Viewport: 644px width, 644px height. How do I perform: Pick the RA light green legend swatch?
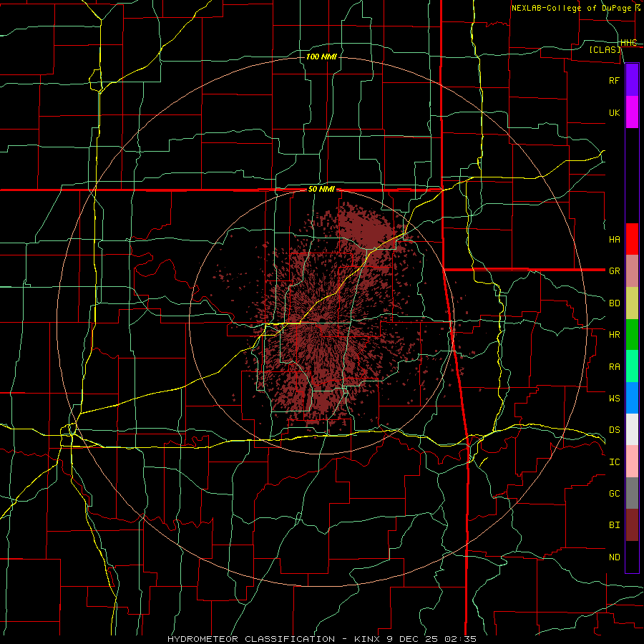(632, 366)
